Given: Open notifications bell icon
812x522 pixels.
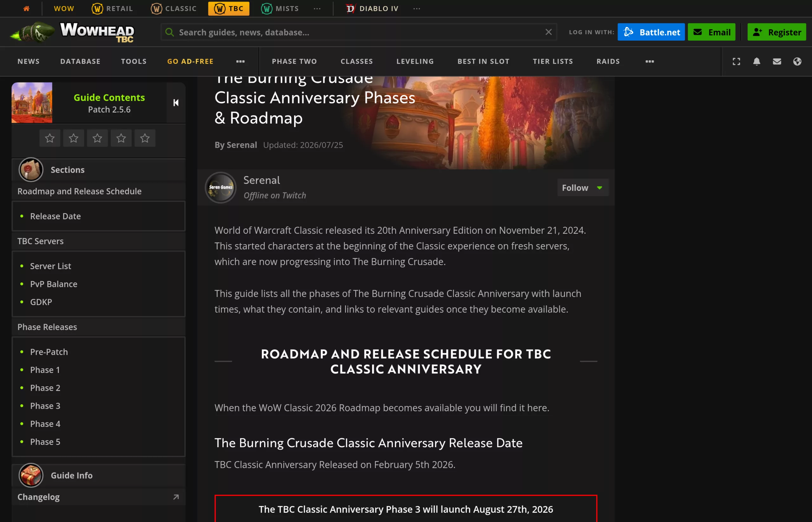Looking at the screenshot, I should pyautogui.click(x=756, y=61).
